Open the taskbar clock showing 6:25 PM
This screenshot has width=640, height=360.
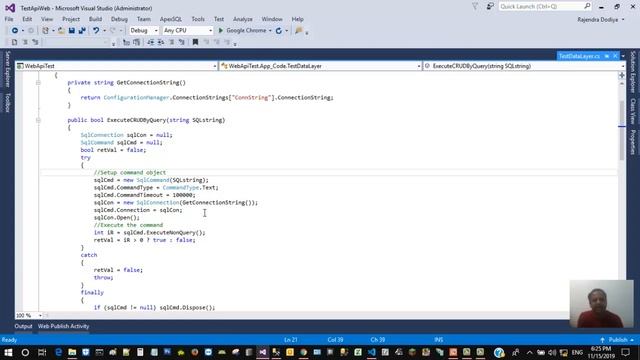click(601, 352)
